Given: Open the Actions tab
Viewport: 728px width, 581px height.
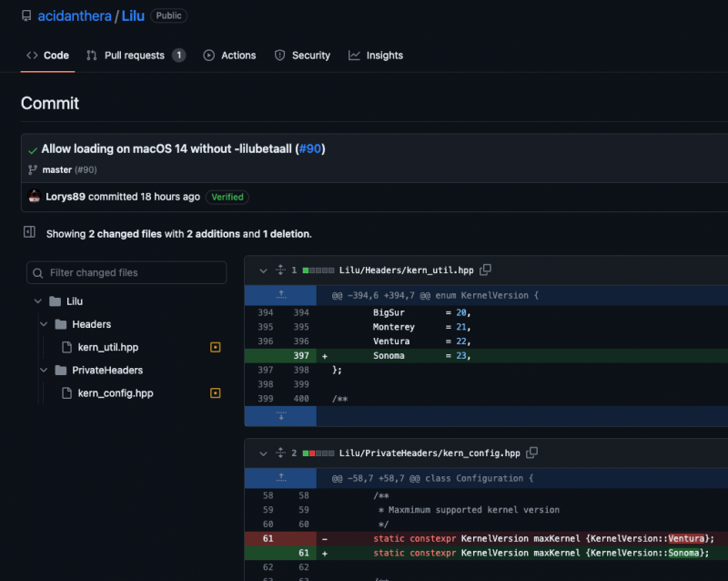Looking at the screenshot, I should [229, 56].
